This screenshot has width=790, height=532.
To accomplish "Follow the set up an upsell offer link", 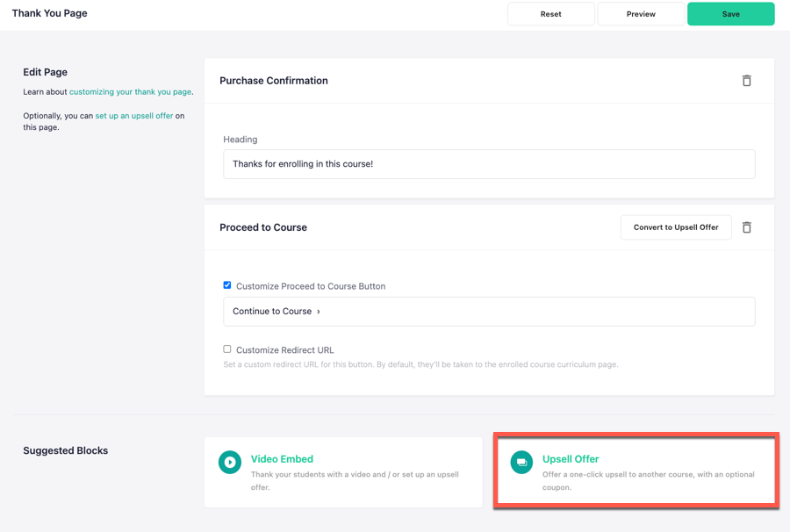I will (134, 115).
